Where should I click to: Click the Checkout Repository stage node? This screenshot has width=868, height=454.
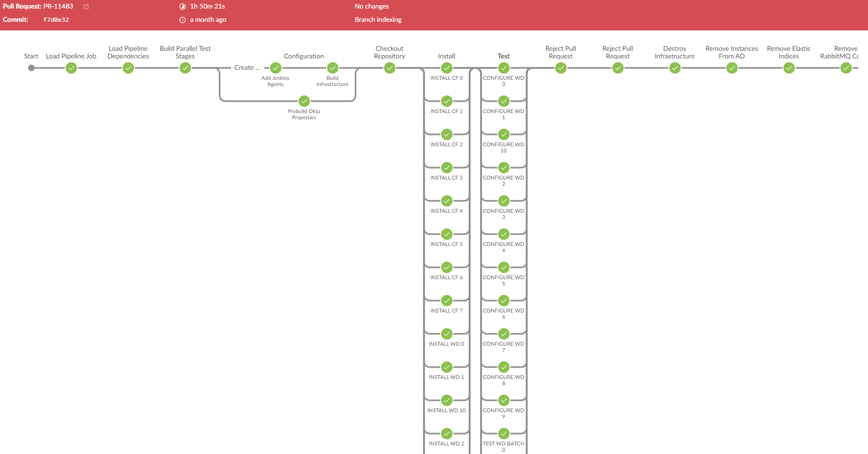(x=390, y=68)
